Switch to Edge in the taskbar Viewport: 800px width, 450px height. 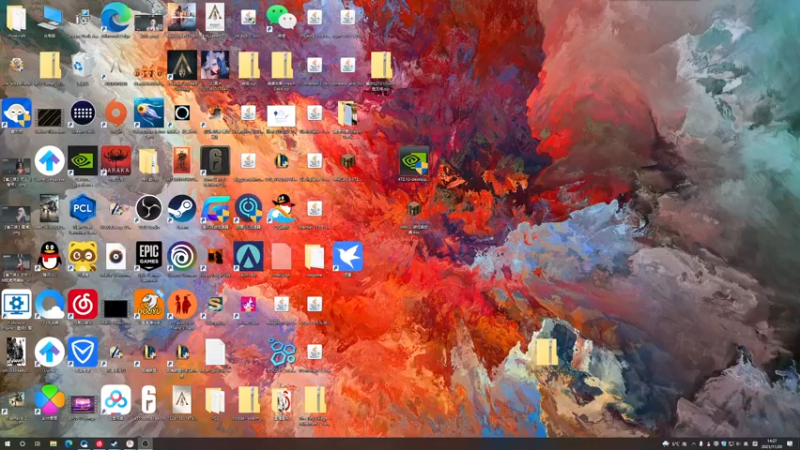(68, 444)
